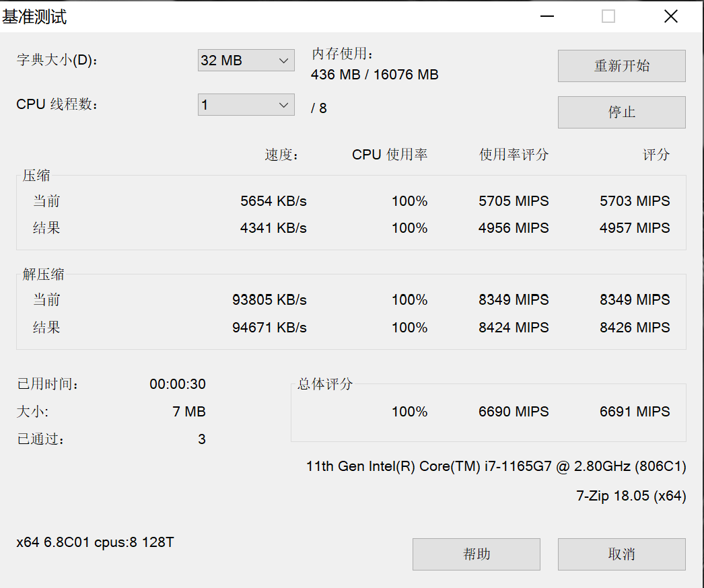The image size is (704, 588).
Task: Click the 4957 MIPS rating value
Action: [x=635, y=228]
